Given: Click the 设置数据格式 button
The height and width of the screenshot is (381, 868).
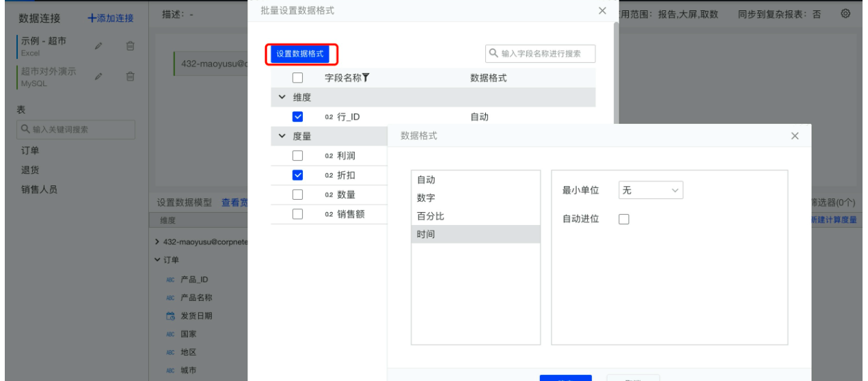Looking at the screenshot, I should click(x=301, y=53).
